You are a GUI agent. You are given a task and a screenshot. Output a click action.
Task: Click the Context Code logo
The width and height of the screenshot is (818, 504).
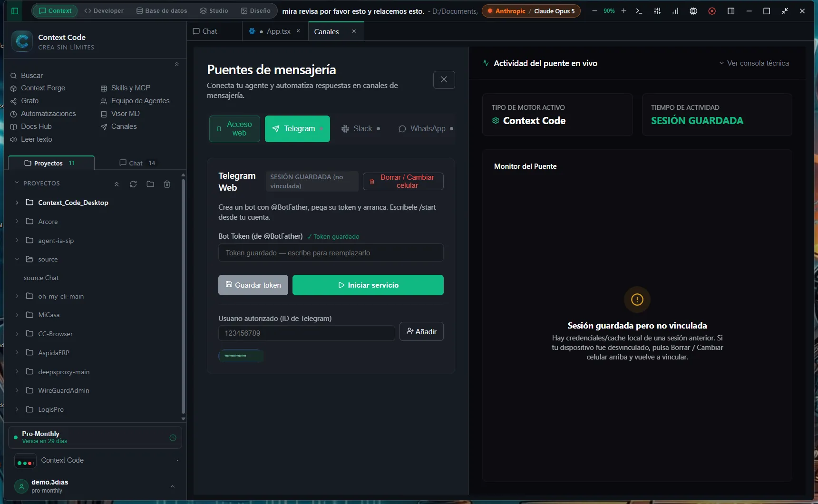point(22,41)
